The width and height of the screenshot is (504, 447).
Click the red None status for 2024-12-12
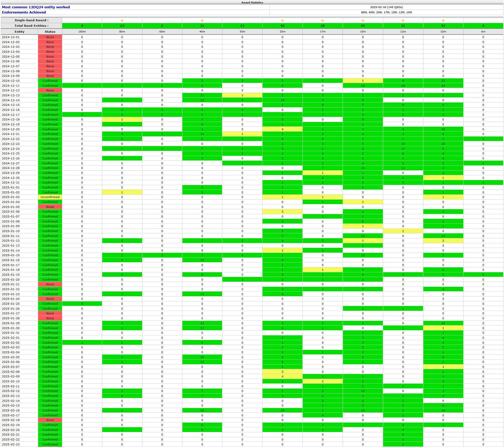(x=50, y=90)
